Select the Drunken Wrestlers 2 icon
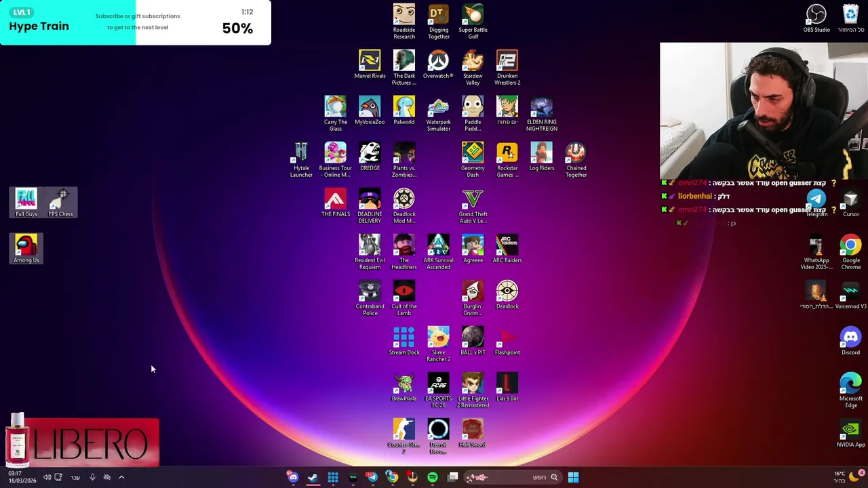Image resolution: width=868 pixels, height=488 pixels. [x=507, y=68]
